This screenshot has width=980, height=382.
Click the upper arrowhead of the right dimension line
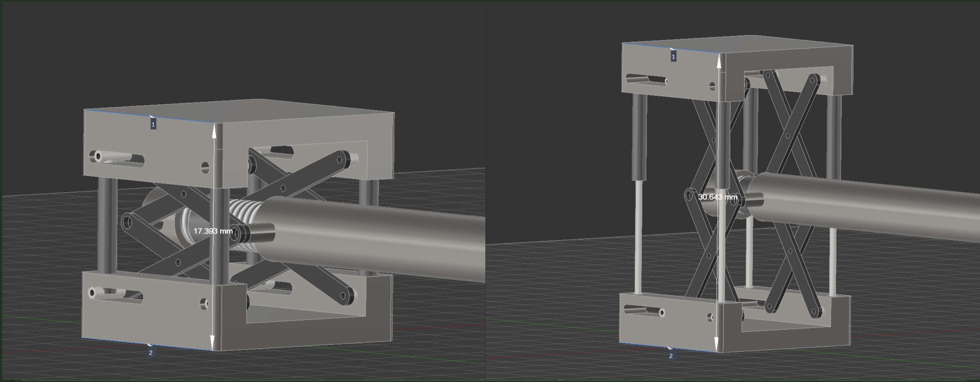coord(718,64)
